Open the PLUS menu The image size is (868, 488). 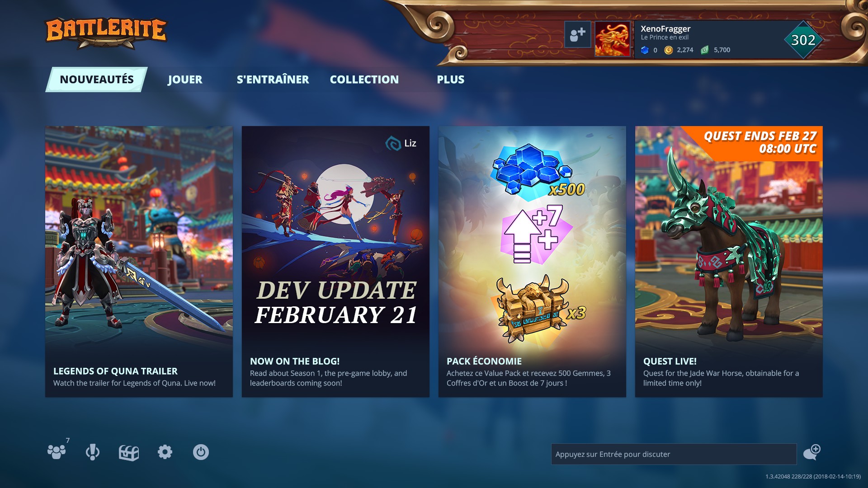(x=450, y=80)
